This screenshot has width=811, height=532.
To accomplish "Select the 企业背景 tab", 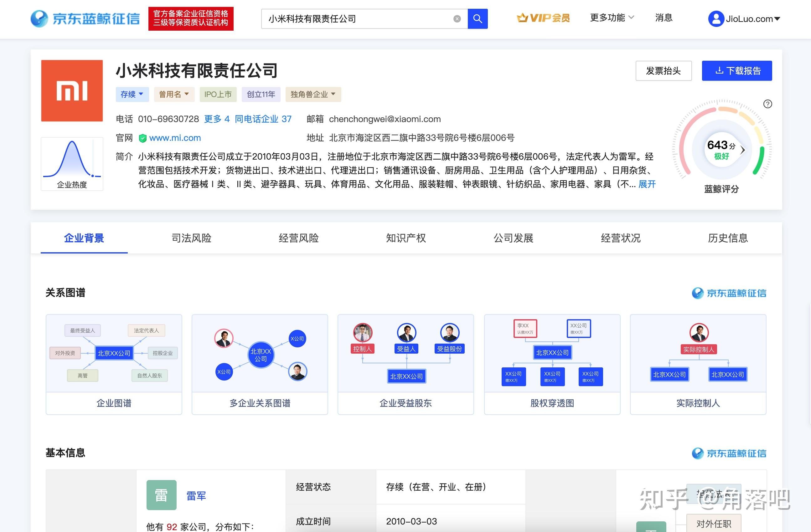I will 84,238.
